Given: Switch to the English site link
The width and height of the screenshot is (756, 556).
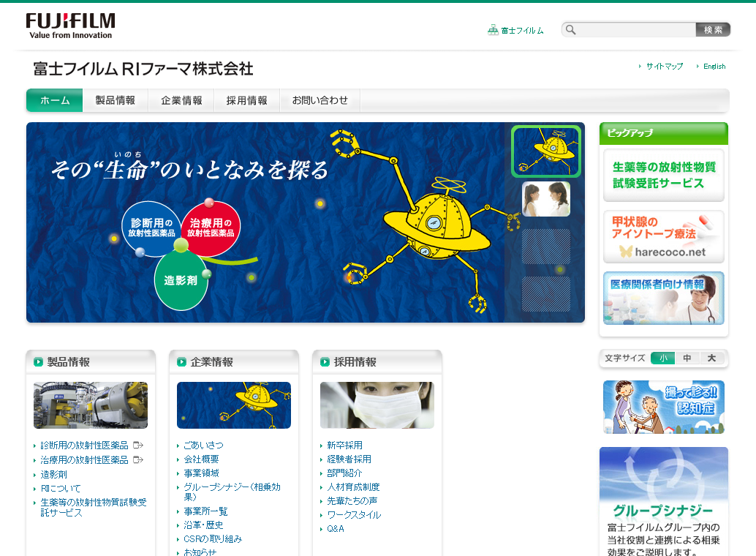Looking at the screenshot, I should click(x=714, y=66).
